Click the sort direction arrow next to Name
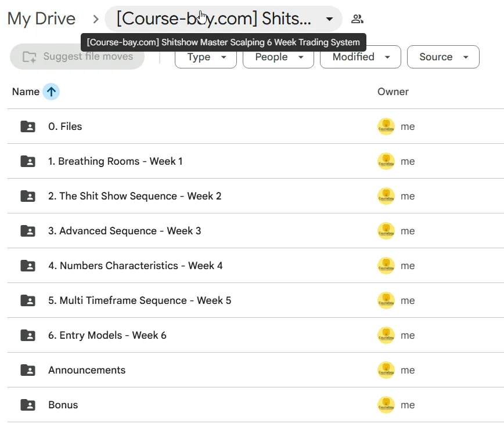This screenshot has height=424, width=504. point(51,92)
